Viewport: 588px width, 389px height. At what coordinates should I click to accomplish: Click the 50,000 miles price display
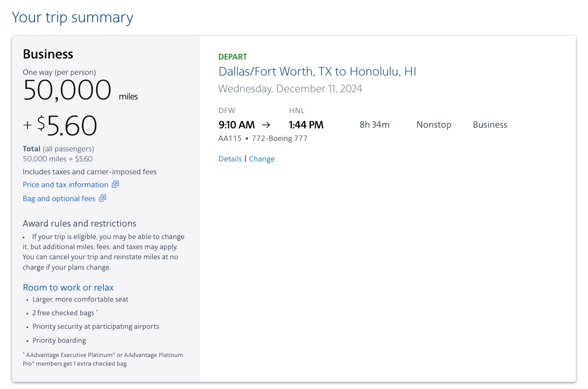[67, 90]
